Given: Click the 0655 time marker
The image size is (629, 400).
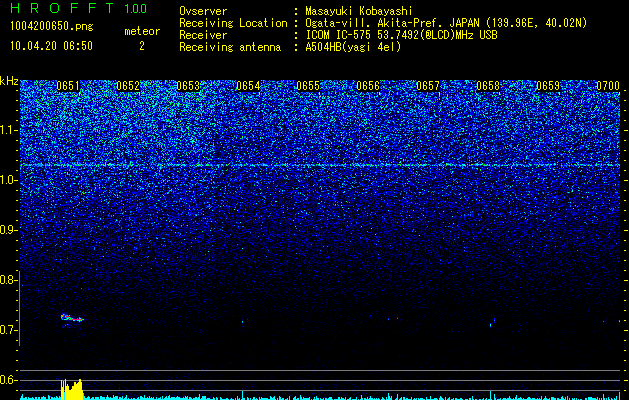Looking at the screenshot, I should (308, 86).
